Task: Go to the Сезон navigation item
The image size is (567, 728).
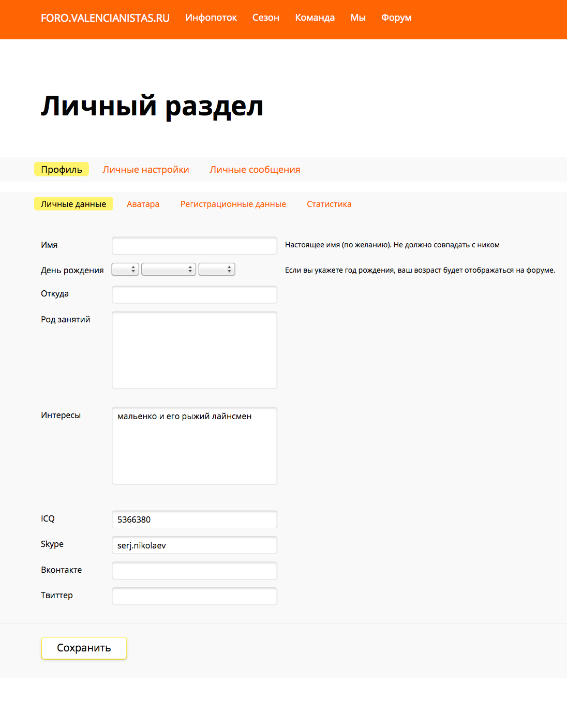Action: pos(266,18)
